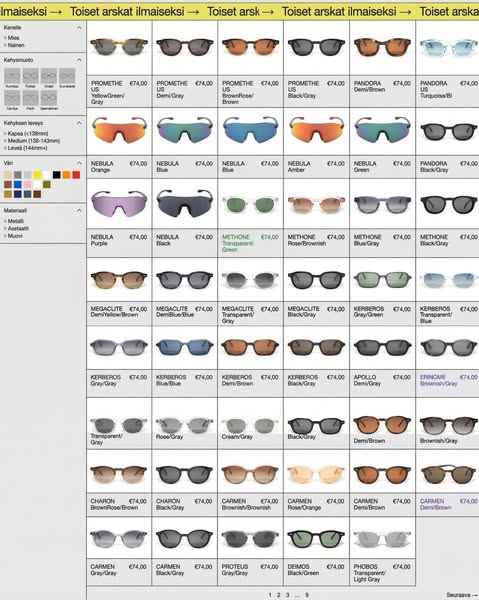The height and width of the screenshot is (600, 479).
Task: Open the ERINOME Brownish/Gray product title
Action: [x=438, y=380]
